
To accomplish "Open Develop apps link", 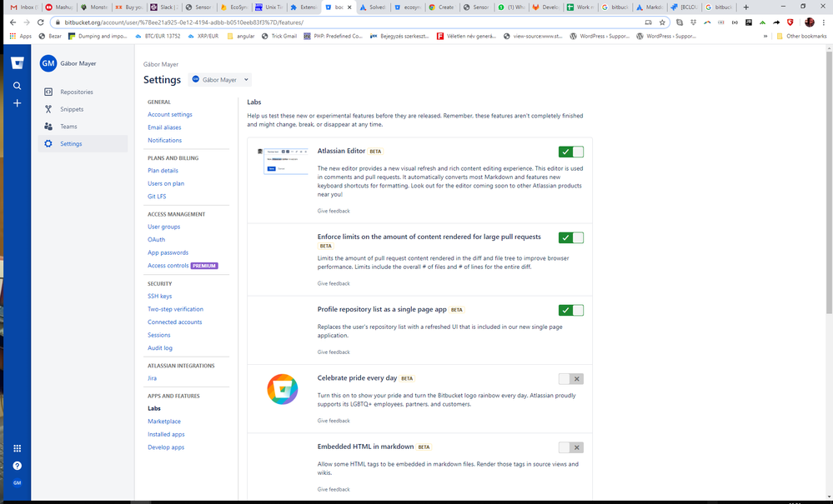I will click(x=166, y=447).
